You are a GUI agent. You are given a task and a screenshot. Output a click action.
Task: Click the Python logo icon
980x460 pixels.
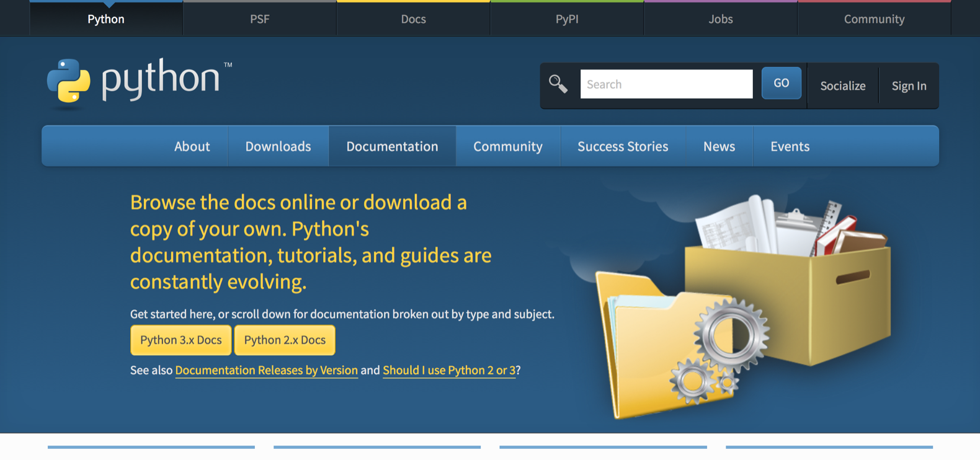pyautogui.click(x=69, y=81)
